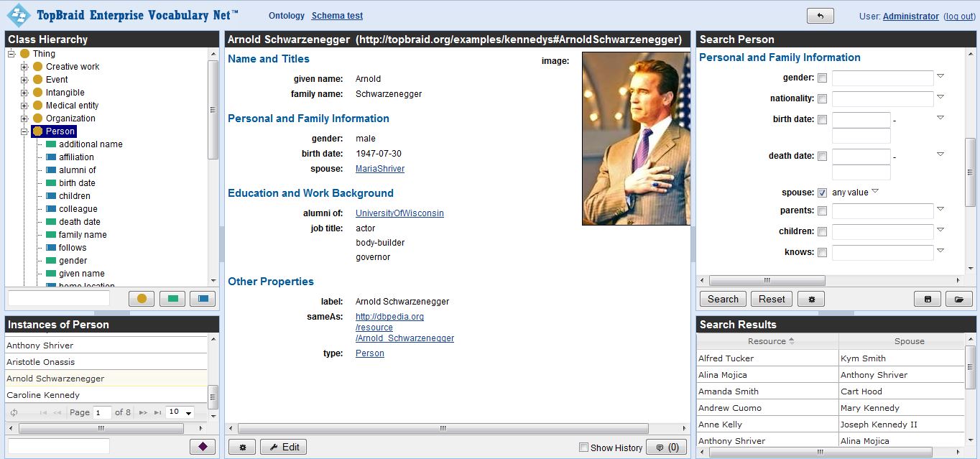Click the purple diamond create instance button

(x=203, y=447)
